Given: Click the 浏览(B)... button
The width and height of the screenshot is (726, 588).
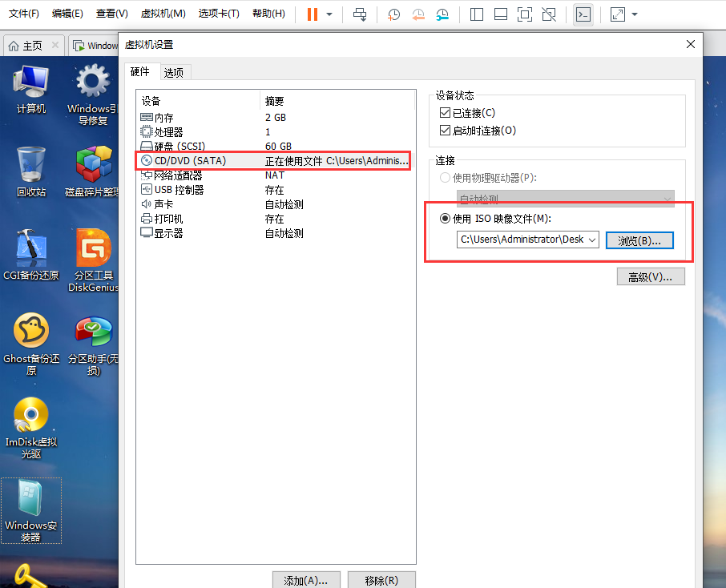Looking at the screenshot, I should point(639,240).
